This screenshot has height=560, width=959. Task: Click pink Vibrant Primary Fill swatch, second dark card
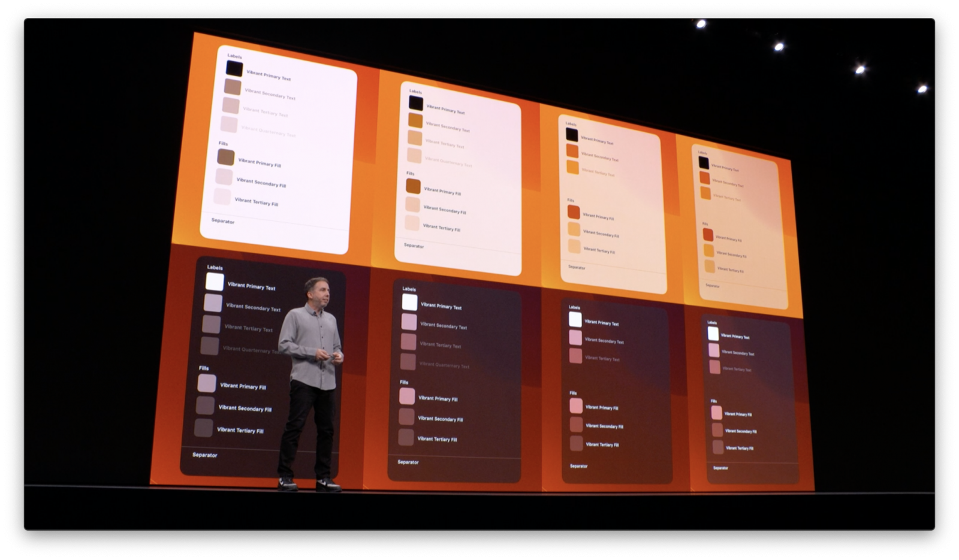pyautogui.click(x=407, y=396)
